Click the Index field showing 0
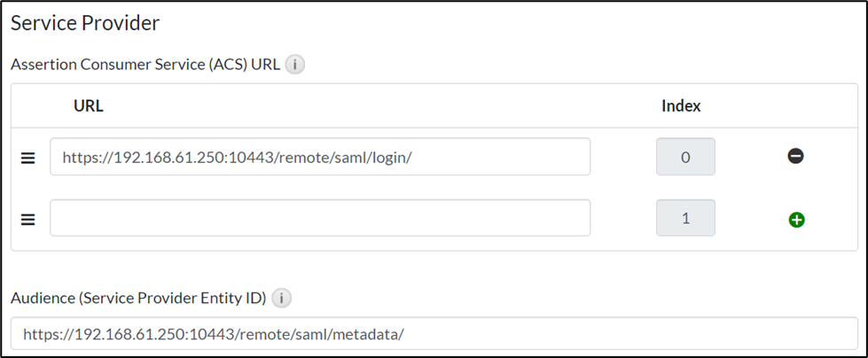The height and width of the screenshot is (358, 868). tap(685, 157)
